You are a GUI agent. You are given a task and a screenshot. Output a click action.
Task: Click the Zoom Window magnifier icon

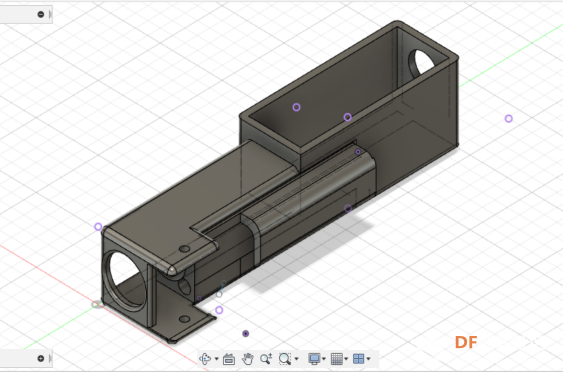click(285, 358)
